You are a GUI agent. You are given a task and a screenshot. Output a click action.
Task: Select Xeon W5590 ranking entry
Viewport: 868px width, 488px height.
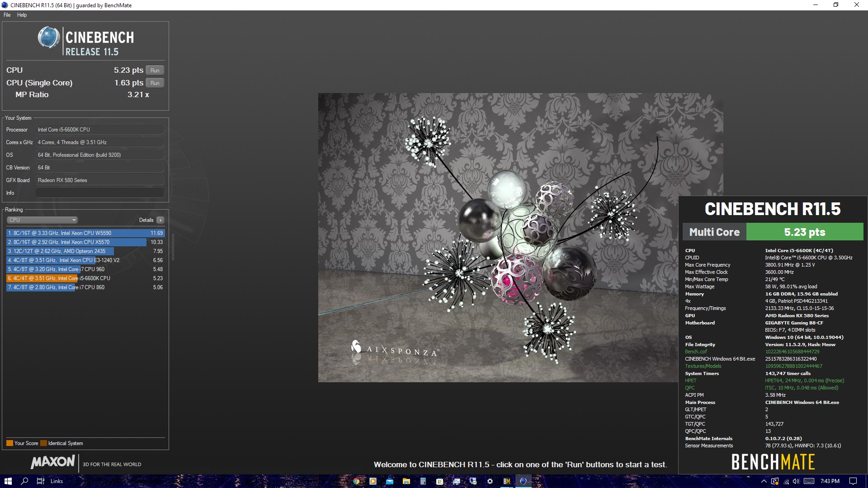point(85,233)
